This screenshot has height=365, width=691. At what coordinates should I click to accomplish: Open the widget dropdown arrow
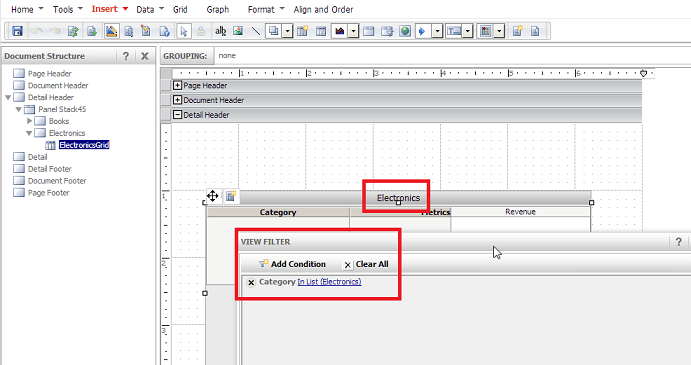(499, 31)
